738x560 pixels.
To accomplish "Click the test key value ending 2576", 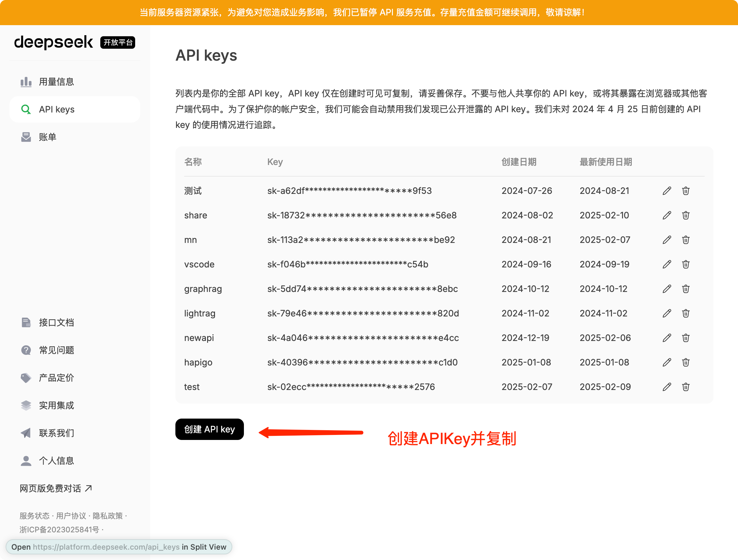I will tap(351, 387).
